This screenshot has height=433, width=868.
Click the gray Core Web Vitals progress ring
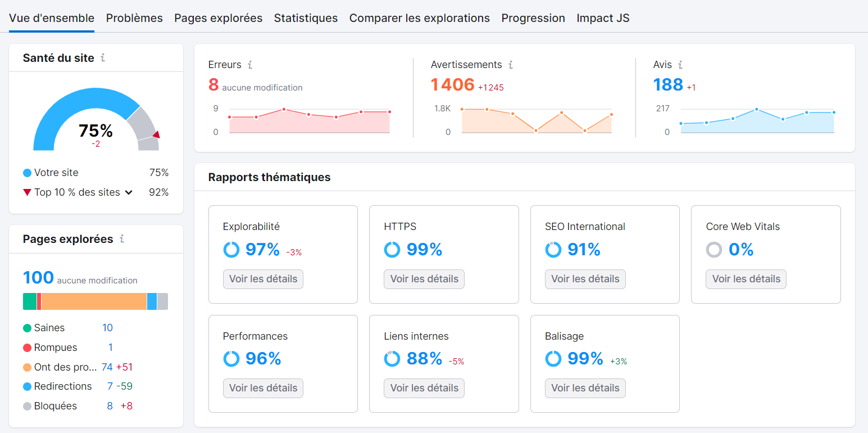[714, 249]
